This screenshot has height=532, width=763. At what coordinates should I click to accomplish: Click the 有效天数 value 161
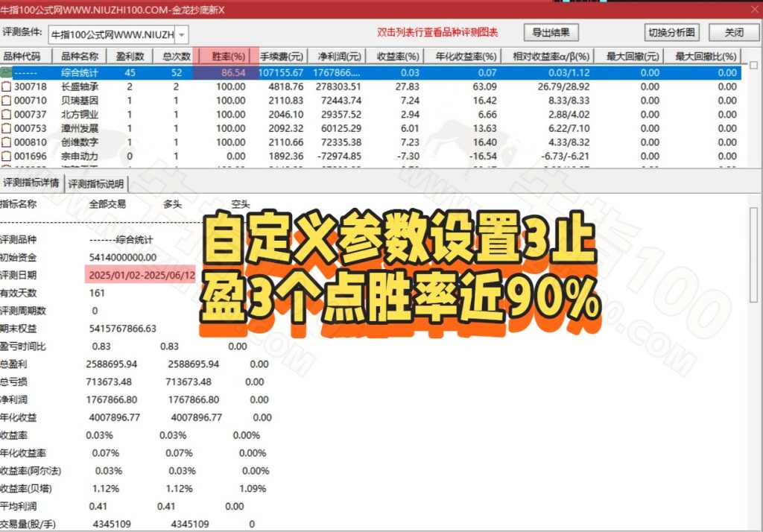[x=97, y=293]
